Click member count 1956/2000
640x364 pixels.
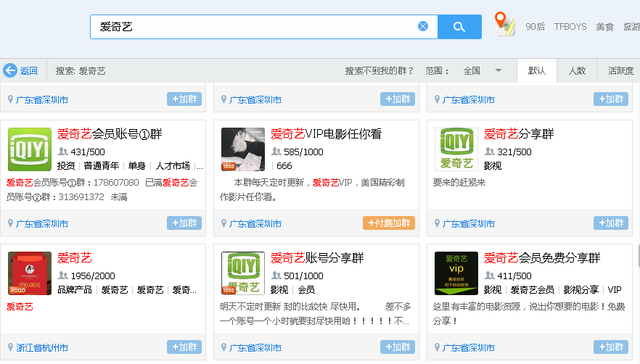click(93, 276)
